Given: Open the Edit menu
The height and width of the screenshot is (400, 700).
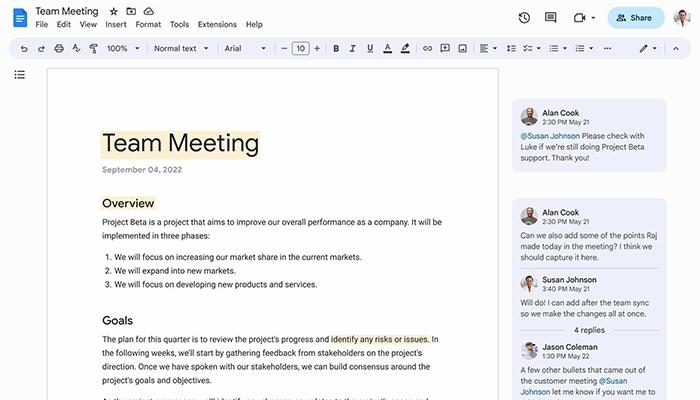Looking at the screenshot, I should 64,25.
